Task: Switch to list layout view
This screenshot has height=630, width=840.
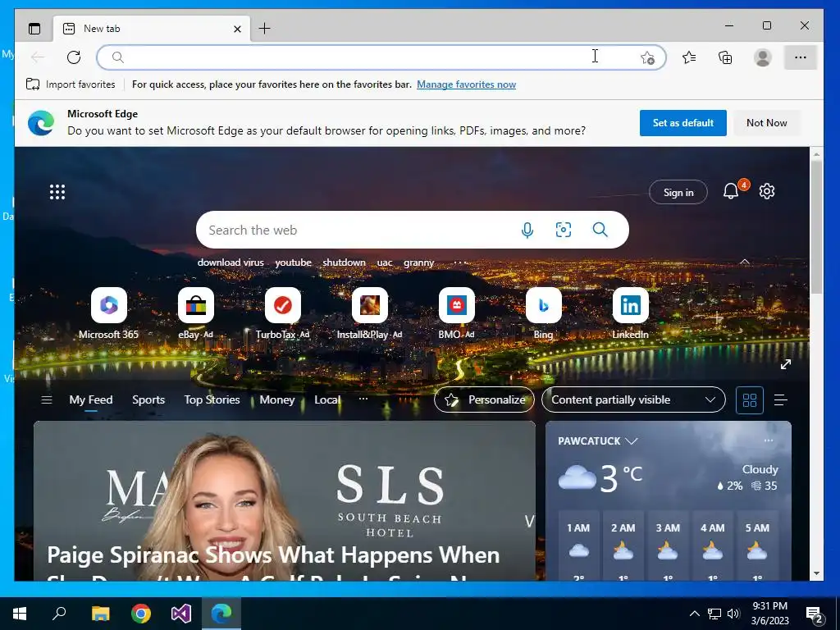Action: pos(781,400)
